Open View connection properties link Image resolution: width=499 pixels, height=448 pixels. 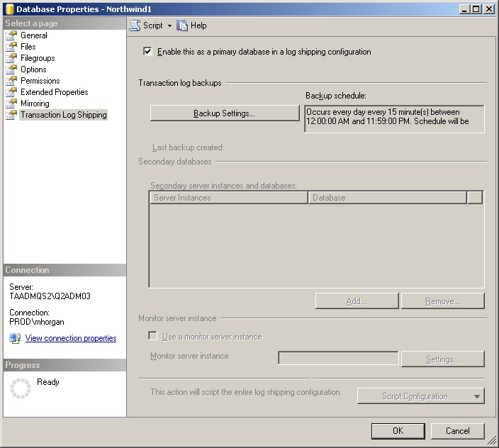pos(71,338)
